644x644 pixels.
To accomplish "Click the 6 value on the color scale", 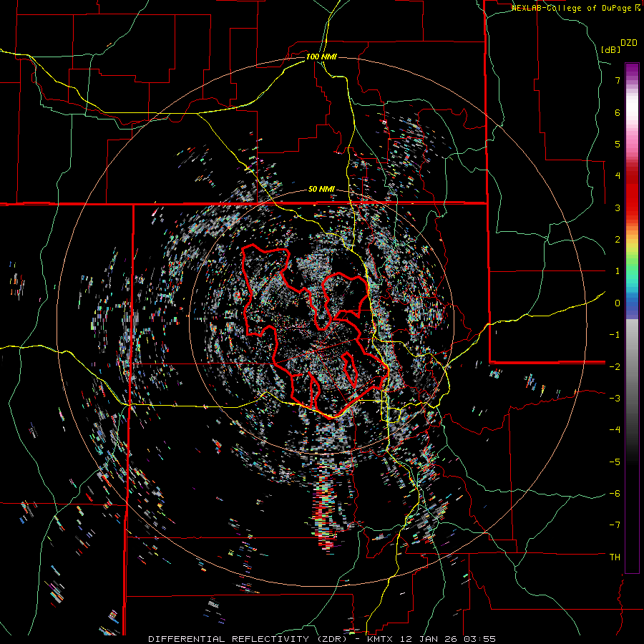I will click(x=618, y=112).
